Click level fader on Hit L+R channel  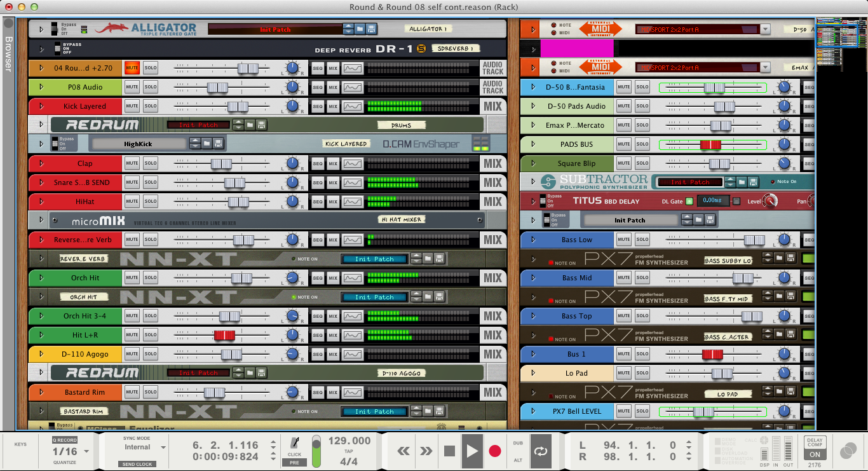coord(224,335)
